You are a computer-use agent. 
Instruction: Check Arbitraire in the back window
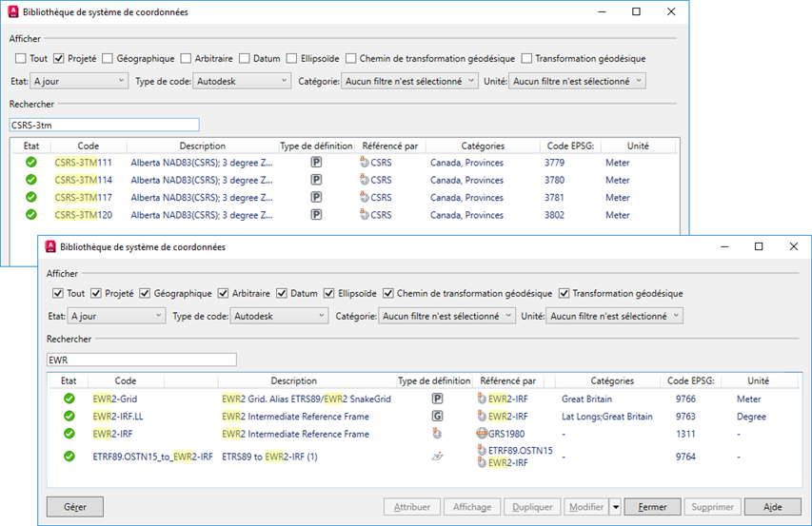(x=186, y=58)
